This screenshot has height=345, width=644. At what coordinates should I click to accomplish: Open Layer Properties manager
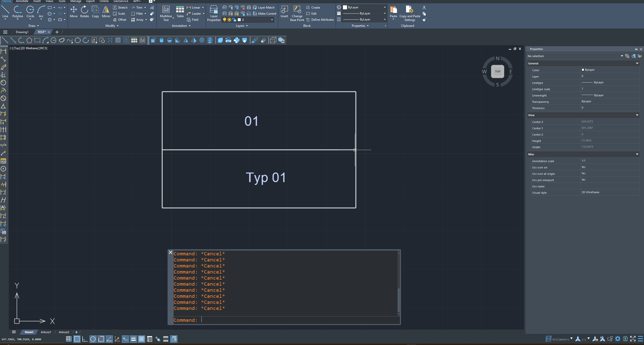214,13
